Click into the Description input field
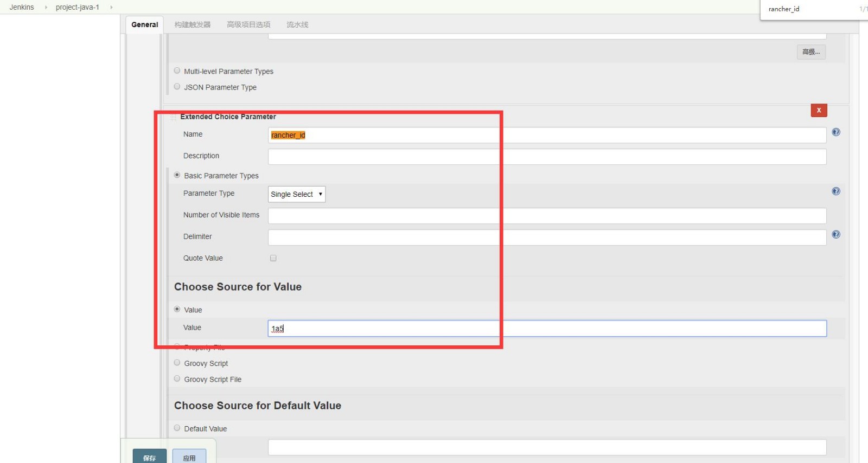 (x=547, y=157)
